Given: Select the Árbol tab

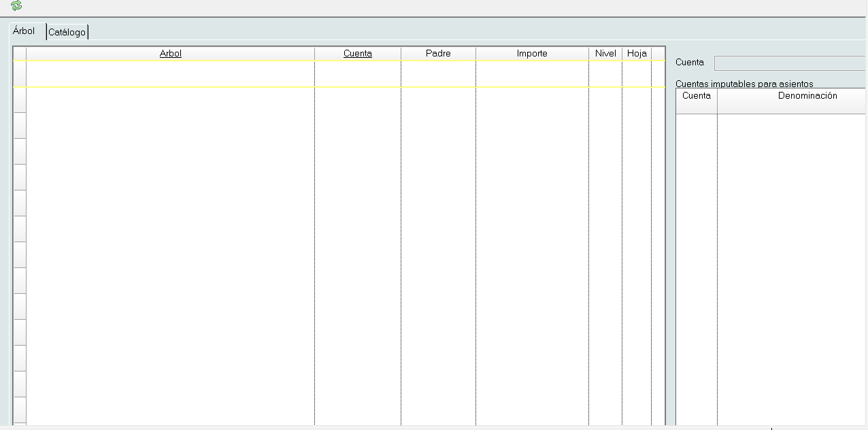Looking at the screenshot, I should pos(24,31).
